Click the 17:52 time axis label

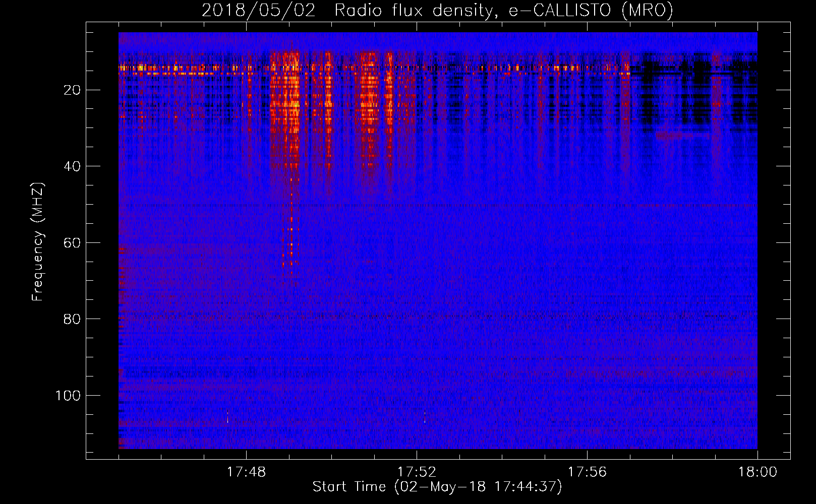(417, 472)
